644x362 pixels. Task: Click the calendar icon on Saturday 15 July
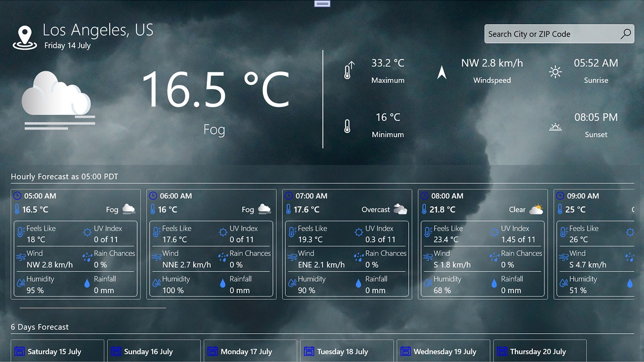pos(19,351)
